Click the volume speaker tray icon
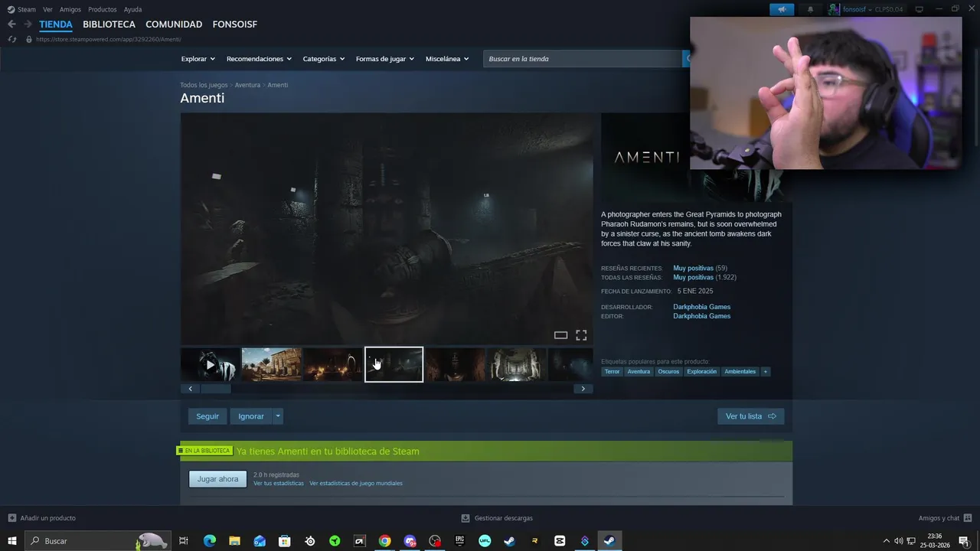Image resolution: width=980 pixels, height=551 pixels. pyautogui.click(x=899, y=541)
